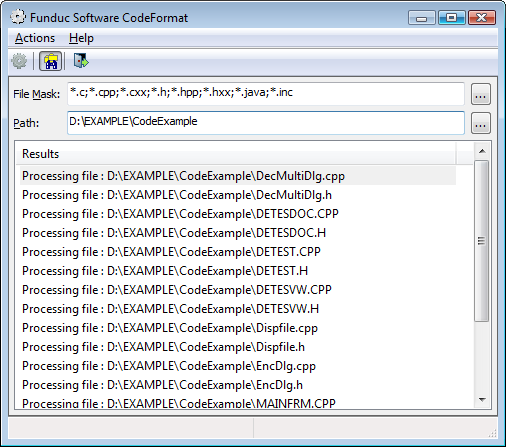This screenshot has height=447, width=506.
Task: Maximize the CodeFormat window
Action: (452, 18)
